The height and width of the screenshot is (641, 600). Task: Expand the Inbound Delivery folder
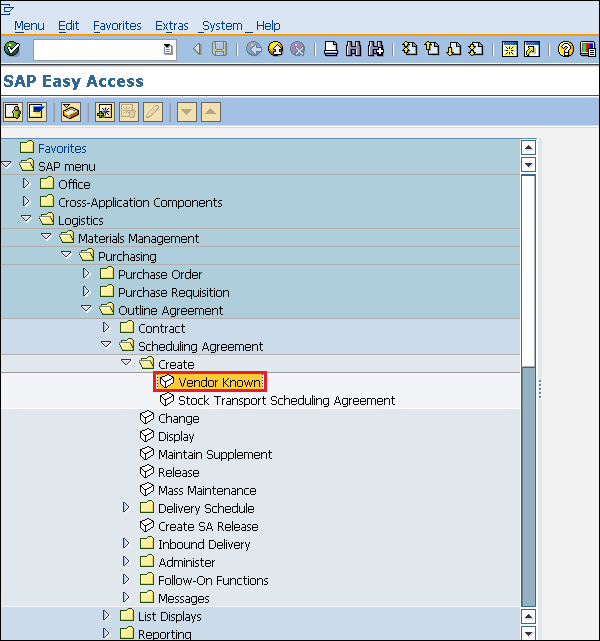126,543
